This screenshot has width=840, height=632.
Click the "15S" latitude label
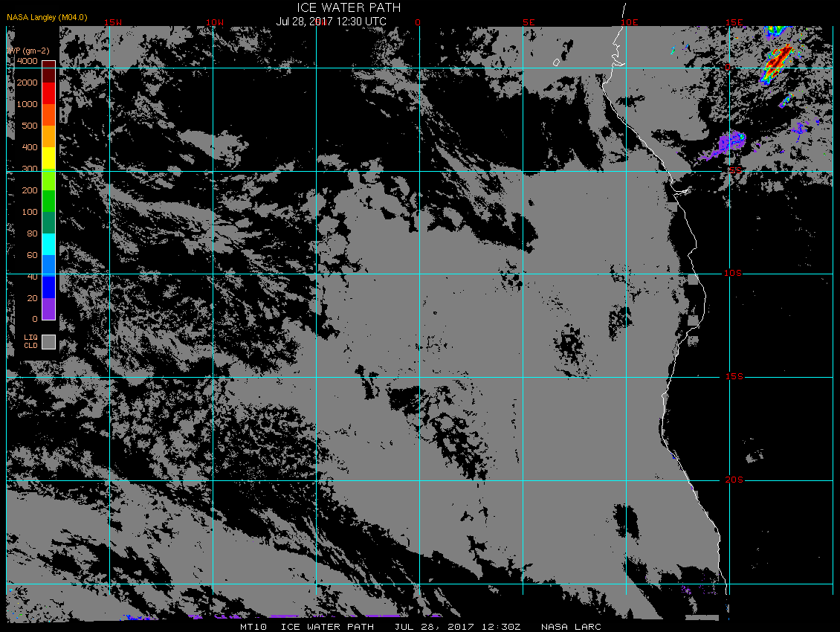(734, 377)
